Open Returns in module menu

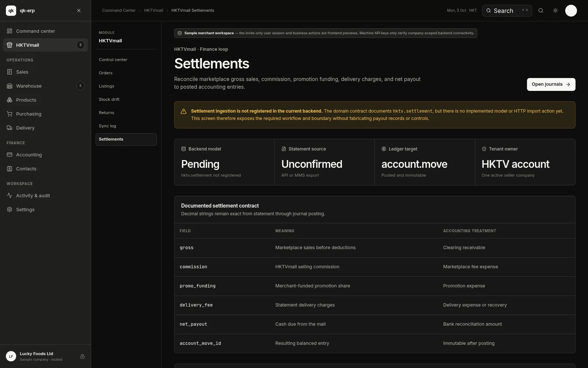point(126,113)
